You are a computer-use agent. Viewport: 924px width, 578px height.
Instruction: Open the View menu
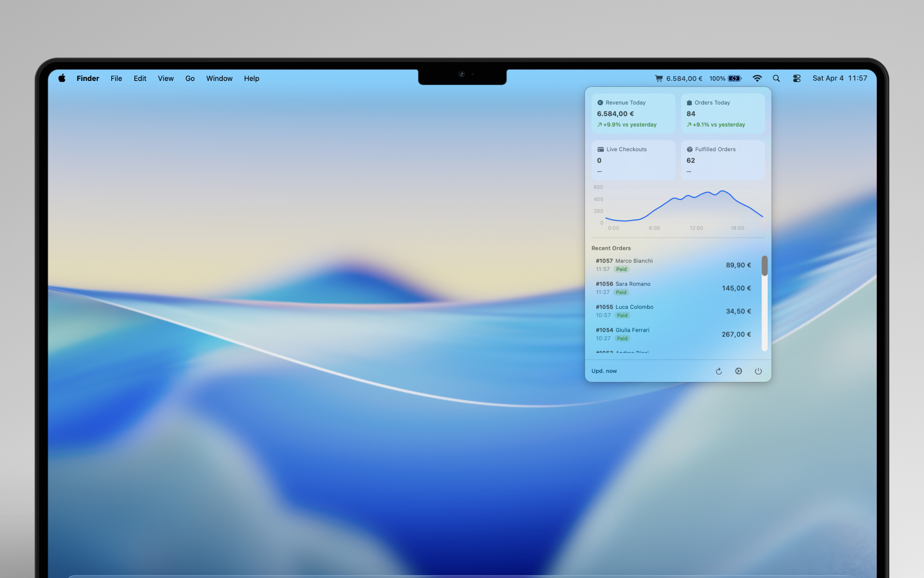pyautogui.click(x=166, y=78)
